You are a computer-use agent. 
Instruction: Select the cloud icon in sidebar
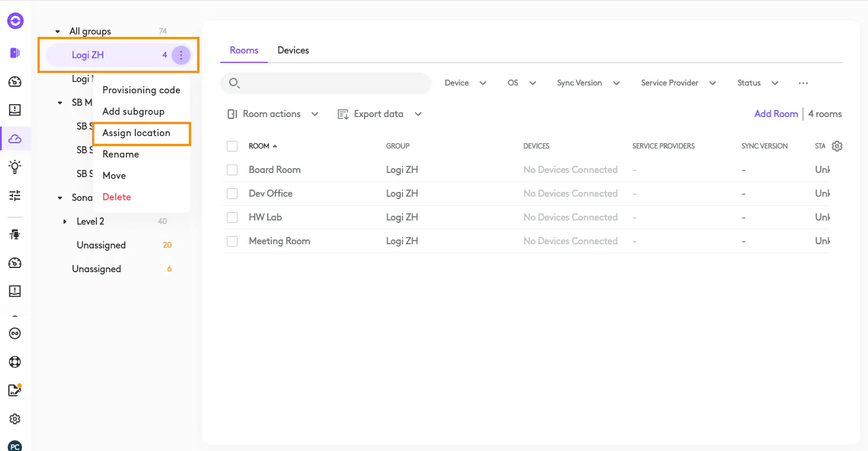15,138
